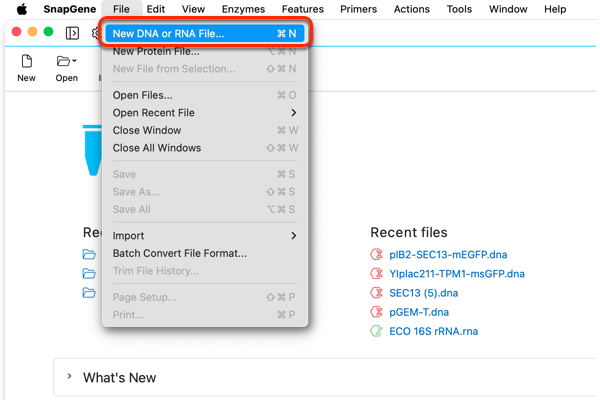Expand Open Recent File submenu
Image resolution: width=600 pixels, height=402 pixels.
click(x=205, y=113)
